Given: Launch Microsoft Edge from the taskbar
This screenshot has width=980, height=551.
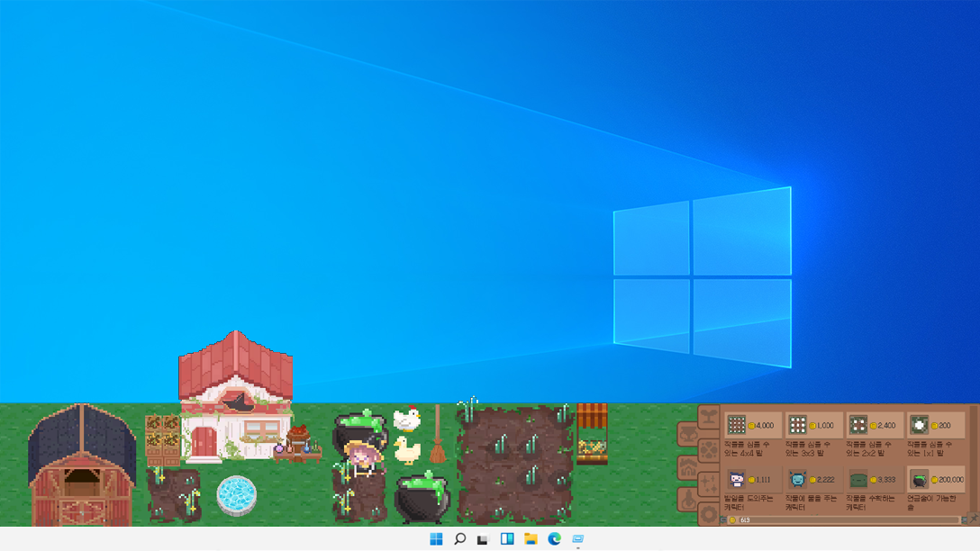Looking at the screenshot, I should click(554, 538).
